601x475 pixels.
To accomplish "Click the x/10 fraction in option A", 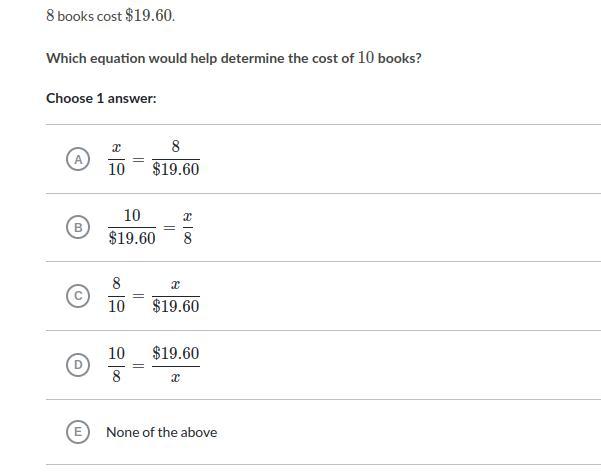I will pos(116,158).
